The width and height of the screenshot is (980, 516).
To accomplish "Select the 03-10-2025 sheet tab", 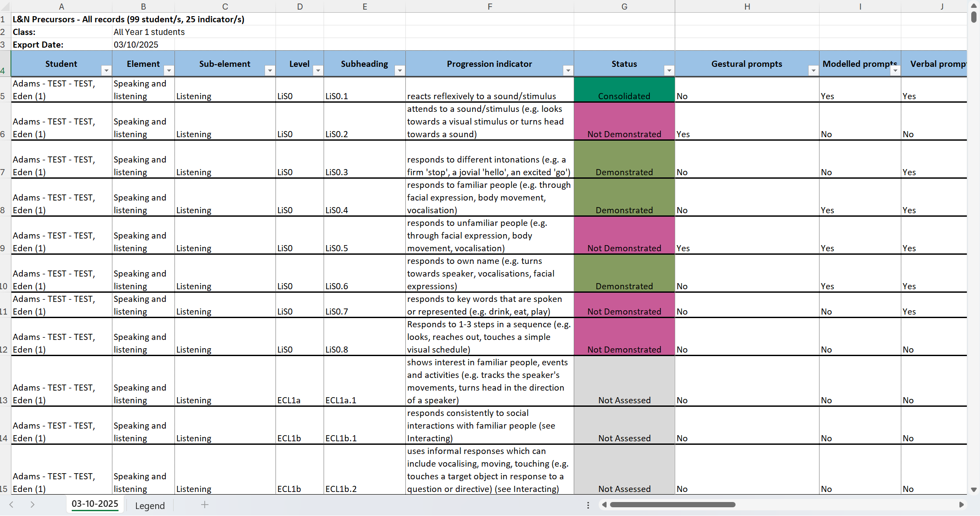I will pos(95,504).
